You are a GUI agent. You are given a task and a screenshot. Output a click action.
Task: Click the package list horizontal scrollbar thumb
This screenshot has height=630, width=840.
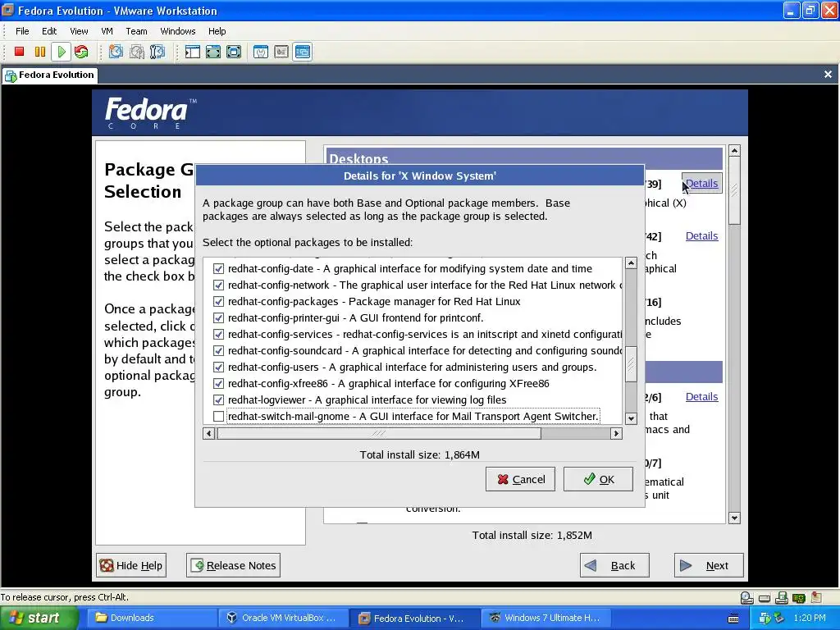378,433
